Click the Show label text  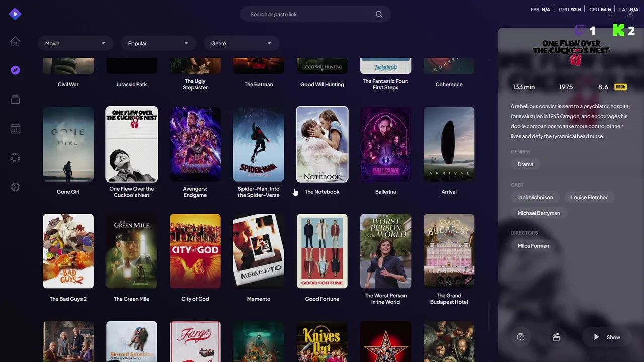[613, 337]
